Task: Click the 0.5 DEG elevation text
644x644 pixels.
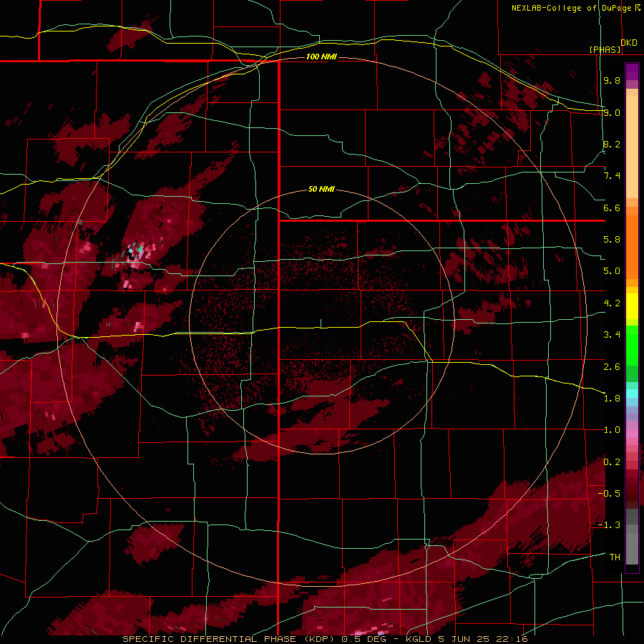Action: [x=364, y=639]
